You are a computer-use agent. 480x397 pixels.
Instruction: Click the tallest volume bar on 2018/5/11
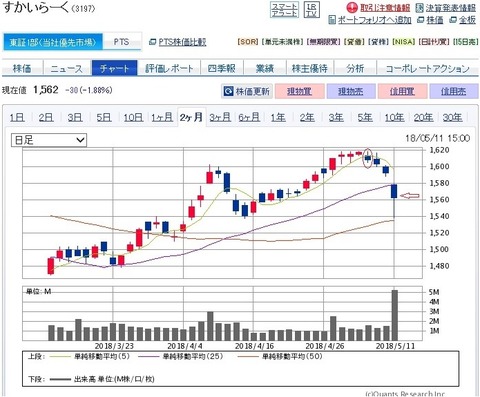[x=394, y=315]
